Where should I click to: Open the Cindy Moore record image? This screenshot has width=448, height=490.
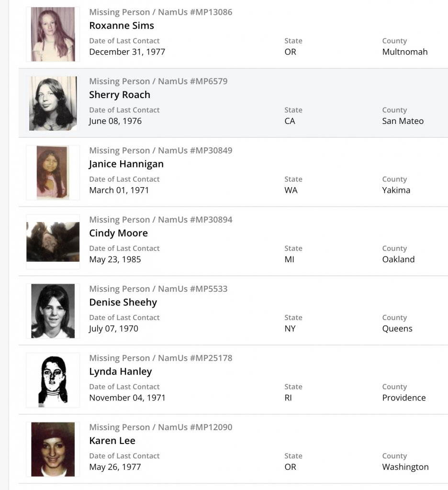click(53, 242)
